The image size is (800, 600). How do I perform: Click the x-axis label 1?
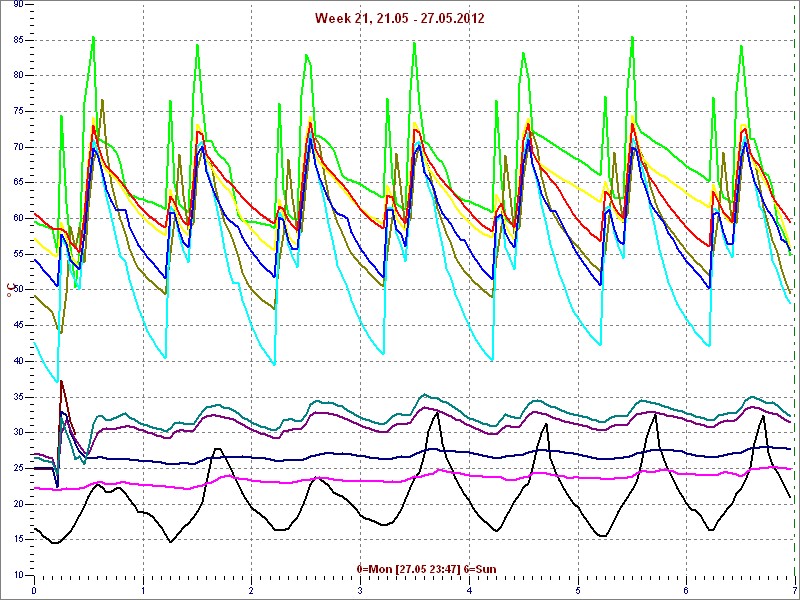(x=143, y=591)
